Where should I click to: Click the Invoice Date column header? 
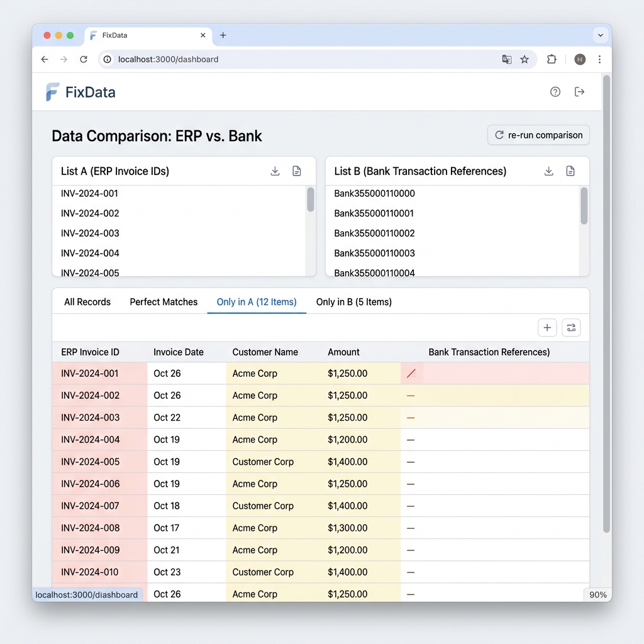click(178, 352)
